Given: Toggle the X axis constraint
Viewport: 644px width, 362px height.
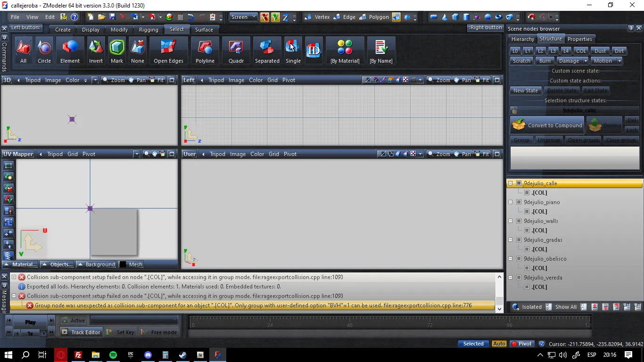Looking at the screenshot, I should coord(264,17).
